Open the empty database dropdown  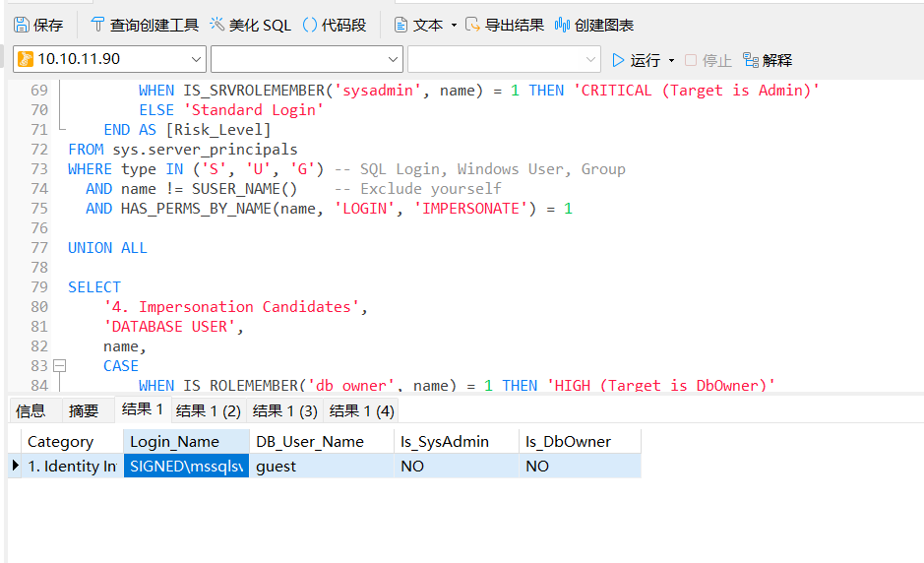[394, 60]
